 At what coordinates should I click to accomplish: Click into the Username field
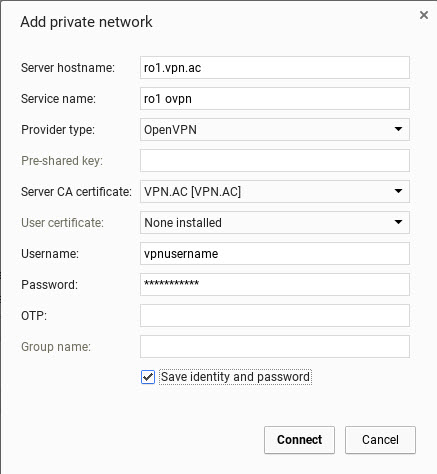275,254
